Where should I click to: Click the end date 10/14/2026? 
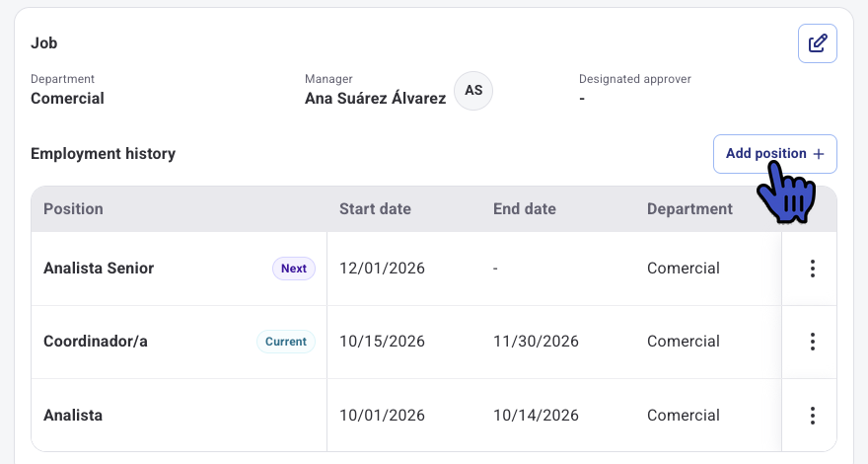click(x=536, y=416)
